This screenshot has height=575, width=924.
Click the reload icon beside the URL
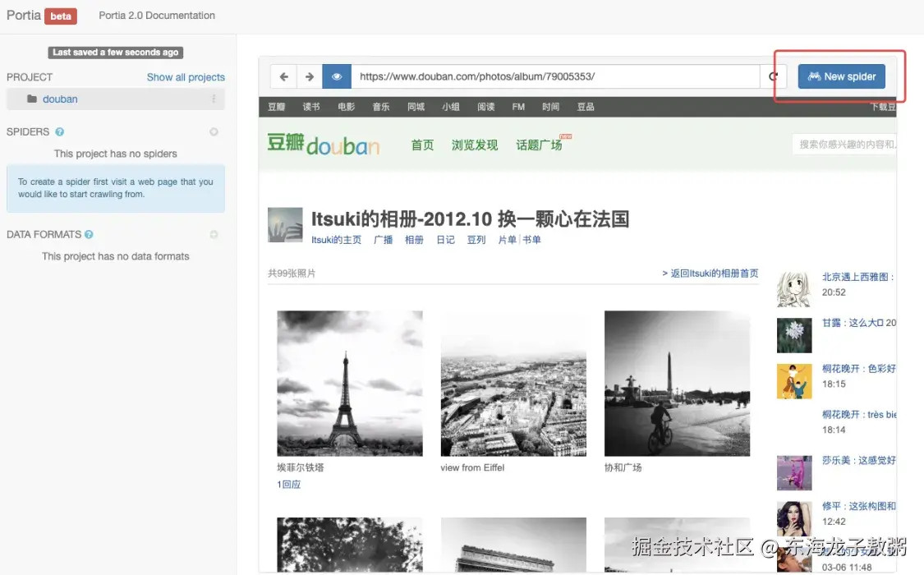(x=773, y=76)
